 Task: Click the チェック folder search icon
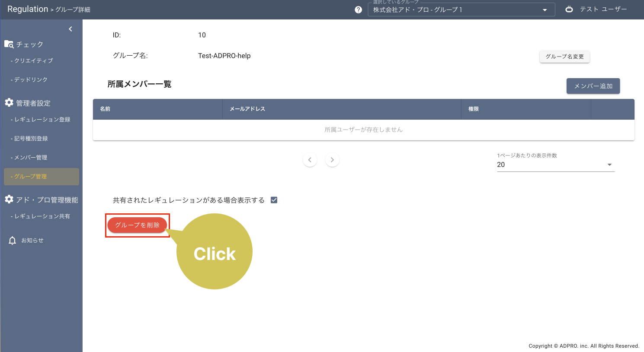coord(9,44)
